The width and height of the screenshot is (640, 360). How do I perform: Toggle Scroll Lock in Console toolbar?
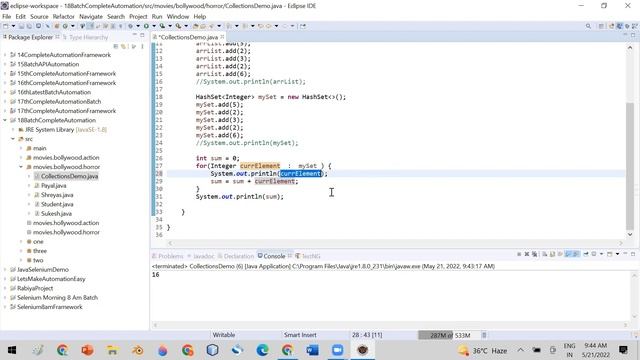[552, 254]
